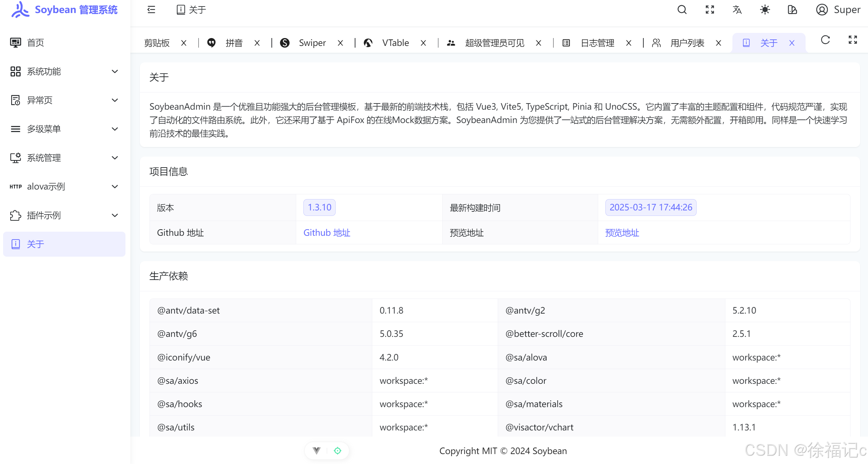Toggle tab content fullscreen icon
868x464 pixels.
point(853,40)
